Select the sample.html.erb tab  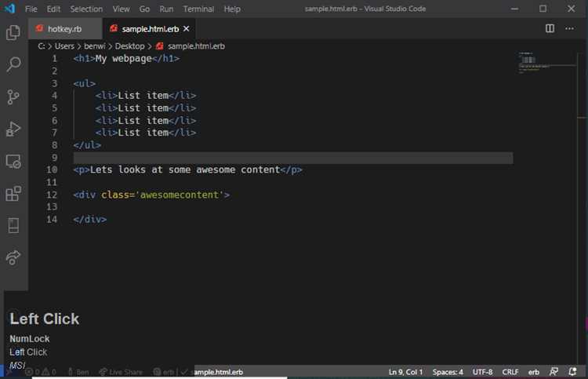(x=149, y=28)
